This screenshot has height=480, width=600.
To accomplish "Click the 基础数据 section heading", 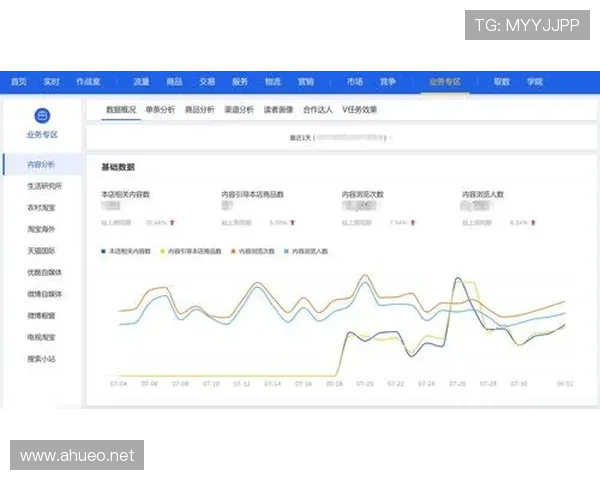I will (118, 167).
